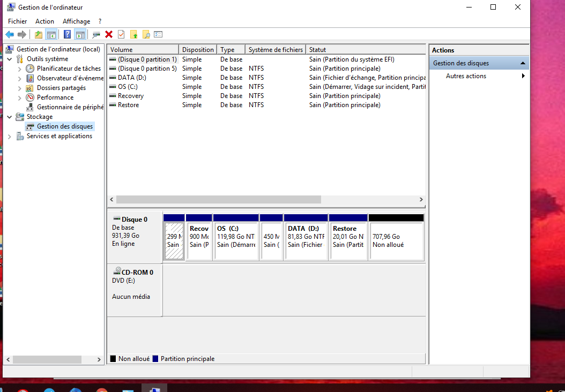Sort by Système de fichiers column

coord(276,50)
